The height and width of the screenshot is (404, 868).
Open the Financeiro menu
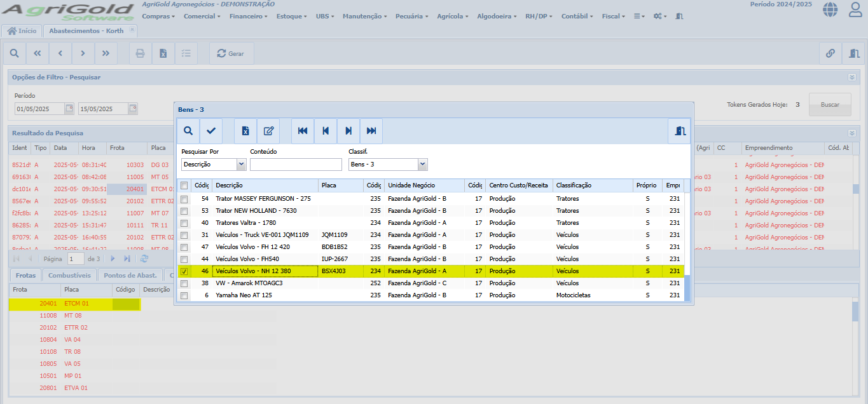click(x=248, y=17)
